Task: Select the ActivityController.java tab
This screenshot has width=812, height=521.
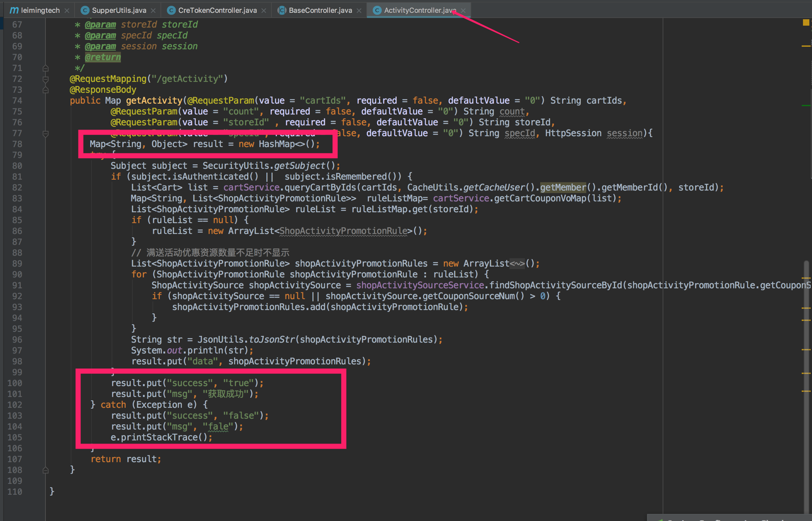Action: pos(419,10)
